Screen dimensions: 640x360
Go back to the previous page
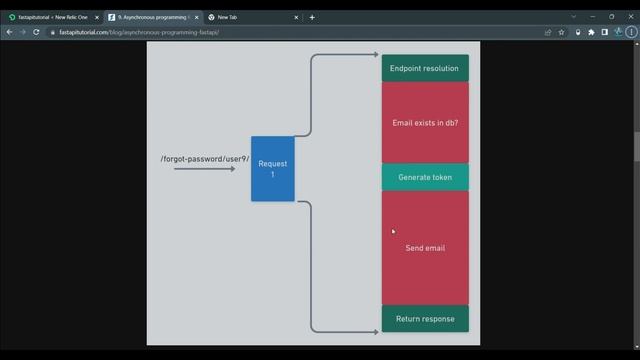[9, 32]
